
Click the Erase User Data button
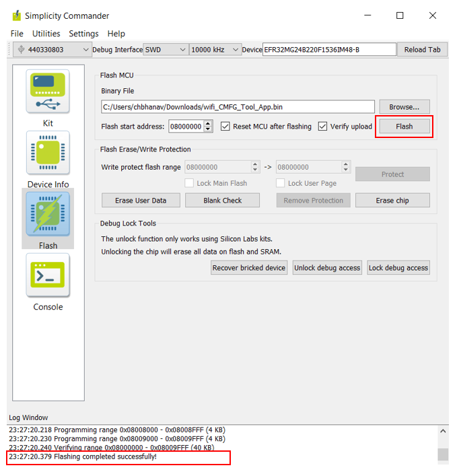point(141,201)
